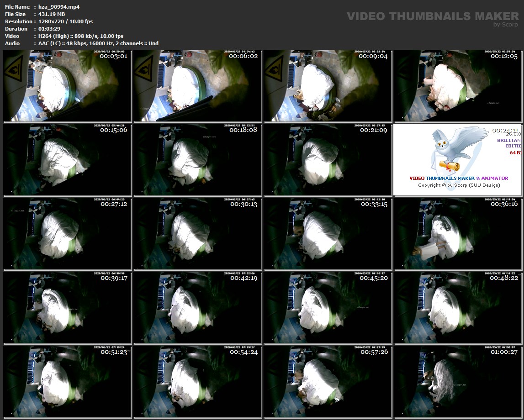Open the thumbnail at 00:06:02
Image resolution: width=524 pixels, height=420 pixels.
(197, 86)
